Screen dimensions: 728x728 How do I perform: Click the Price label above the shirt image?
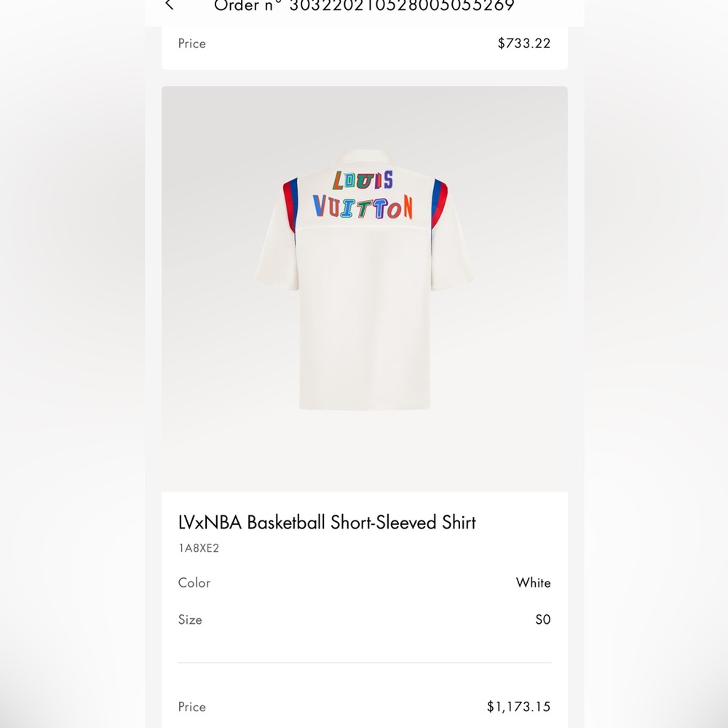192,43
